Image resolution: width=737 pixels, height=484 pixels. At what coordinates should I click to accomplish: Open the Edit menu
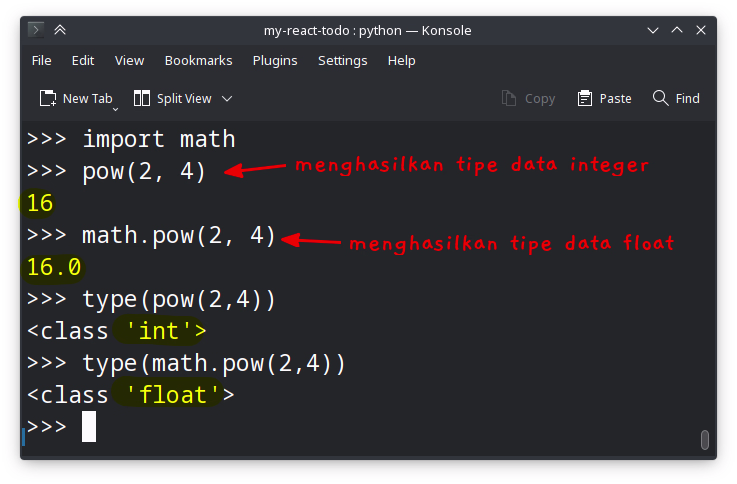click(x=83, y=61)
